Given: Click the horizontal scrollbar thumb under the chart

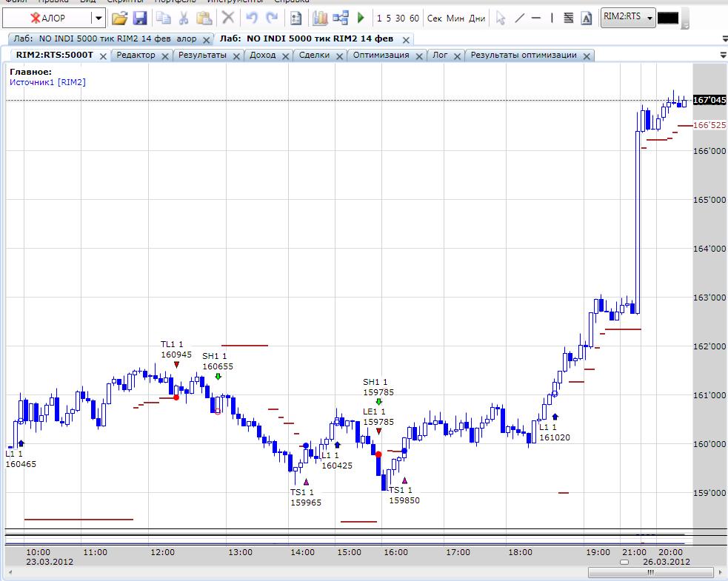Looking at the screenshot, I should tap(651, 573).
